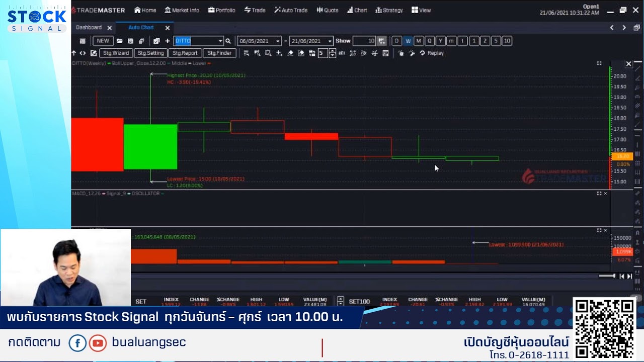The image size is (644, 362).
Task: Click the Show bars count field
Action: pyautogui.click(x=365, y=41)
